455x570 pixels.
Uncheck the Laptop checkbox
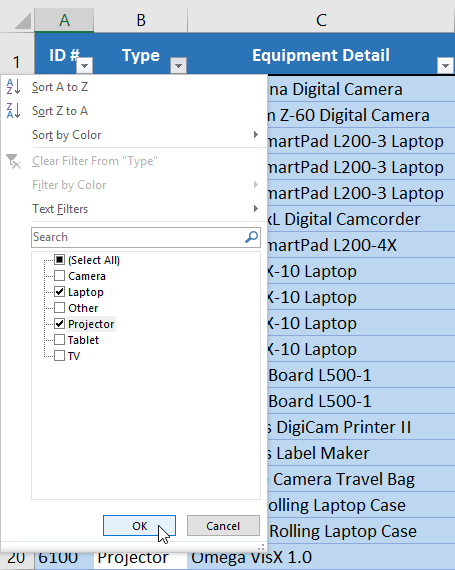coord(60,292)
